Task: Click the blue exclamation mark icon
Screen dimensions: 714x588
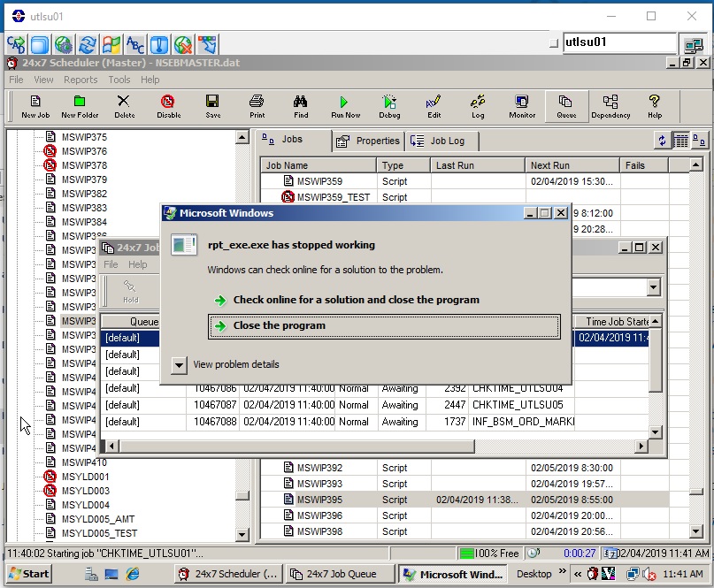Action: tap(159, 44)
